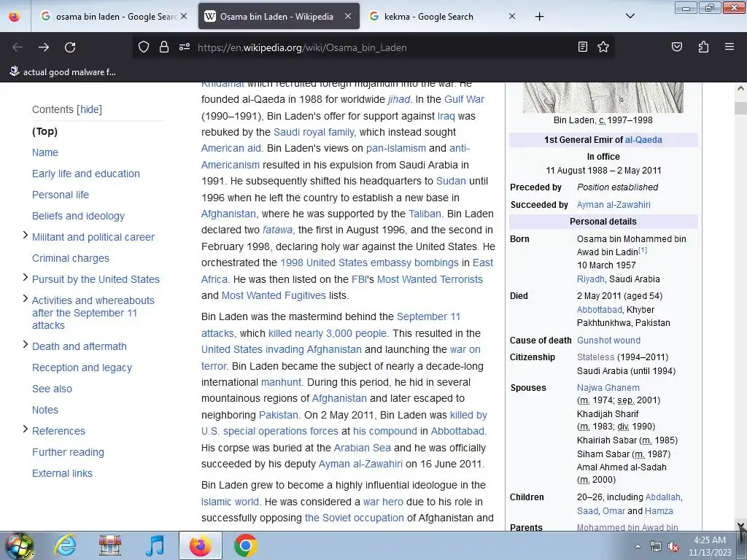Reload the current Wikipedia page
This screenshot has height=560, width=747.
coord(70,47)
